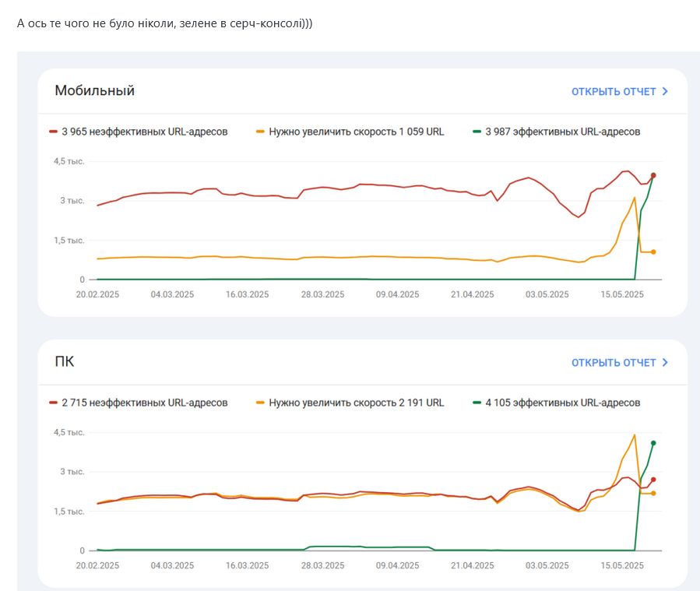Click chevron arrow beside ПК ОТКРЫТЬ ОТЧЕТ
Screen dimensions: 700x591
click(x=665, y=363)
